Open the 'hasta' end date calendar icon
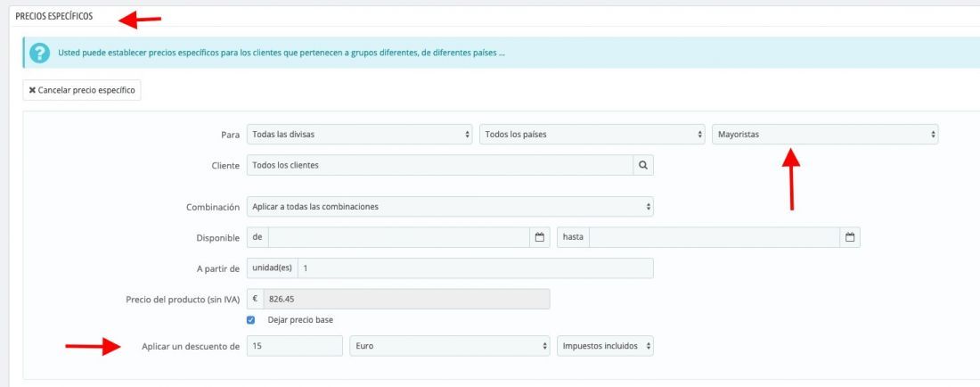This screenshot has height=387, width=980. pyautogui.click(x=849, y=237)
